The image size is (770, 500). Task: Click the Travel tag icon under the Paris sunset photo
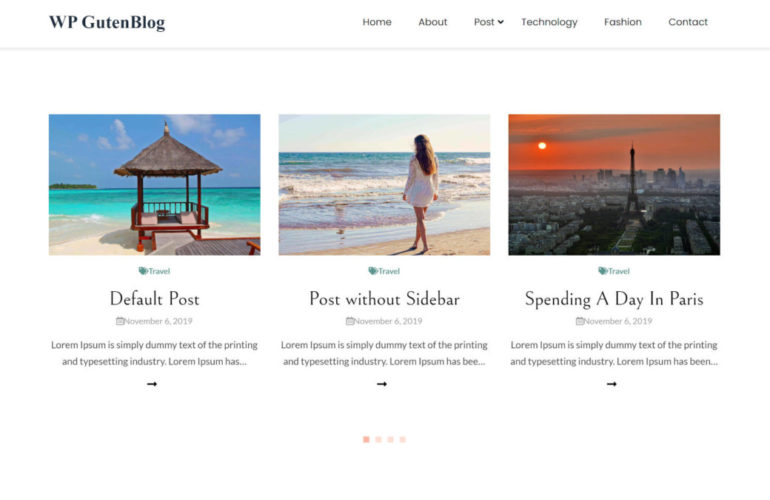tap(603, 271)
